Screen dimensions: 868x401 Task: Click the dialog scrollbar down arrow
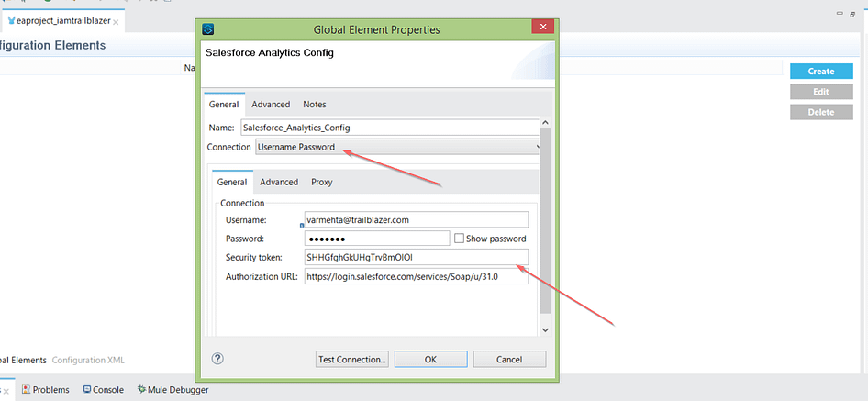[545, 329]
